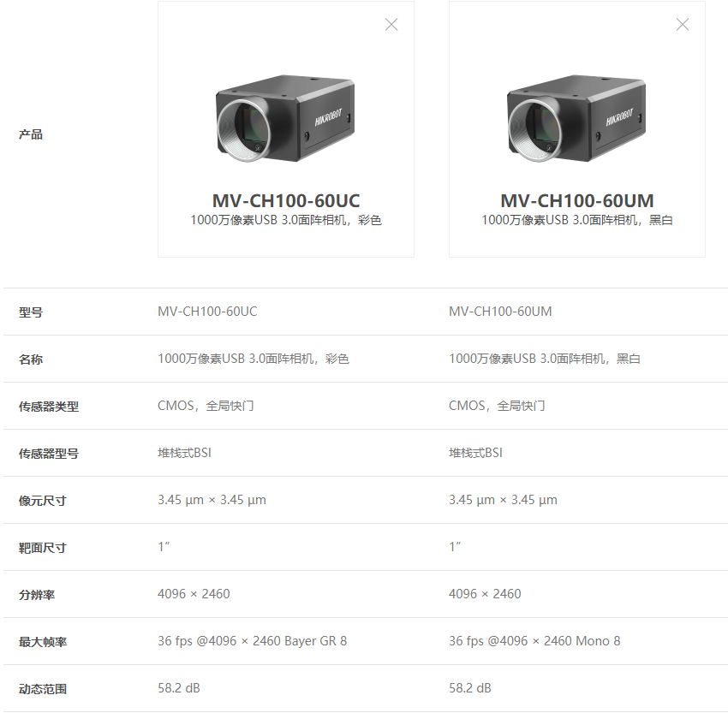Image resolution: width=728 pixels, height=713 pixels.
Task: Click the 靶面尺寸 row label
Action: coord(43,548)
